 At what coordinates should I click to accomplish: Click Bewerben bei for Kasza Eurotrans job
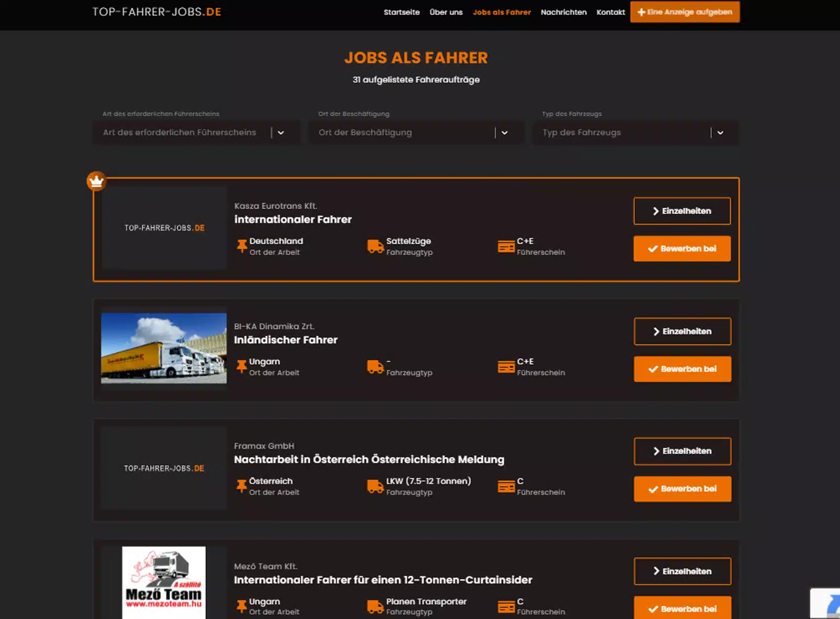[682, 249]
